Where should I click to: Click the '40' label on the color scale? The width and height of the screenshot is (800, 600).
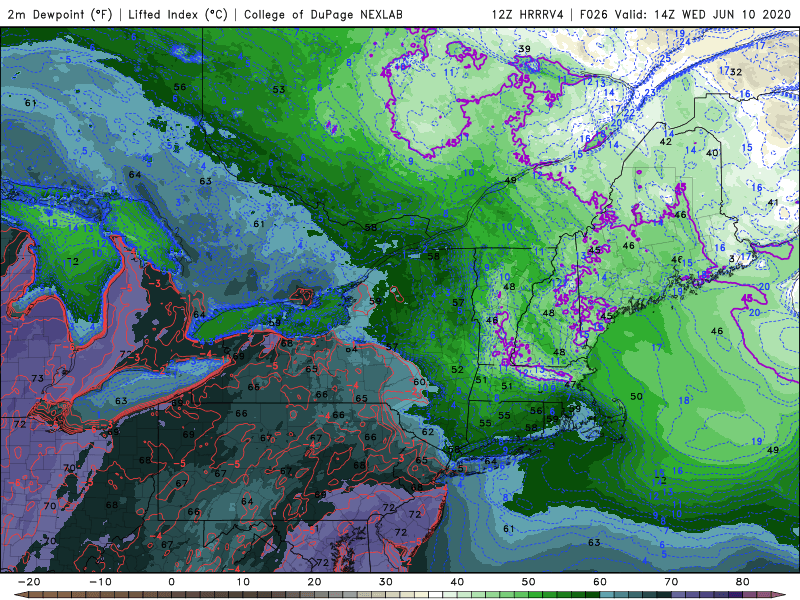457,582
